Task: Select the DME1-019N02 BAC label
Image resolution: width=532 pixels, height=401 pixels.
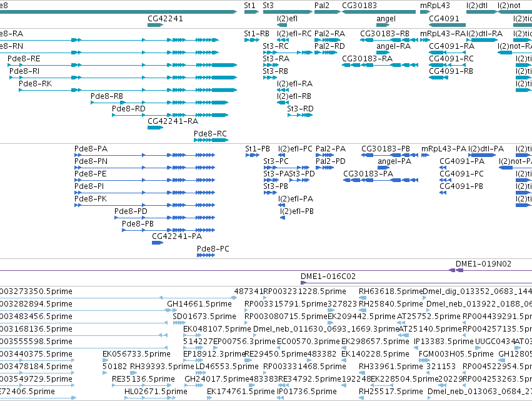Action: (483, 264)
